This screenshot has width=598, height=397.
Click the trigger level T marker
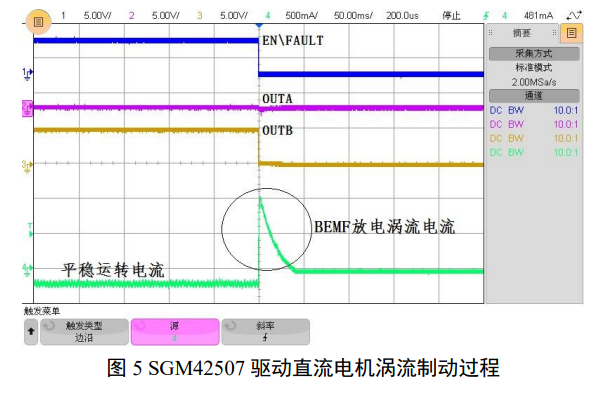coord(30,230)
